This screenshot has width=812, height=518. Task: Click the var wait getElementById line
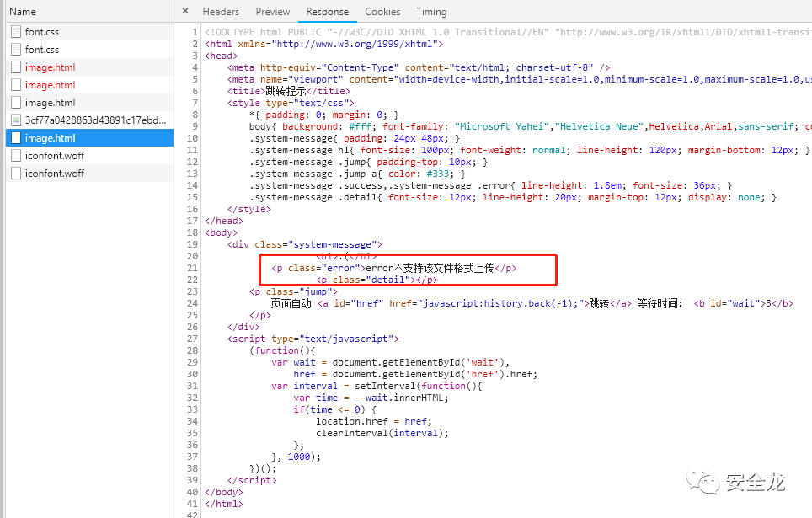pyautogui.click(x=391, y=362)
